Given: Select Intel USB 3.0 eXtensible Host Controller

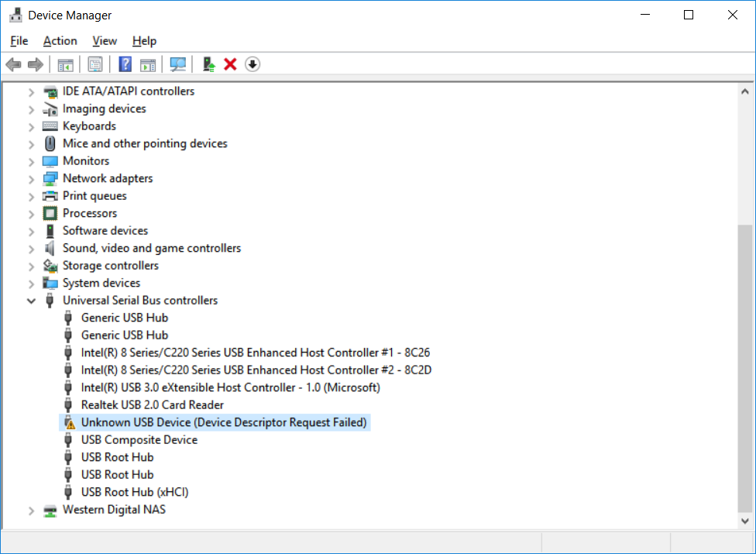Looking at the screenshot, I should (x=230, y=387).
